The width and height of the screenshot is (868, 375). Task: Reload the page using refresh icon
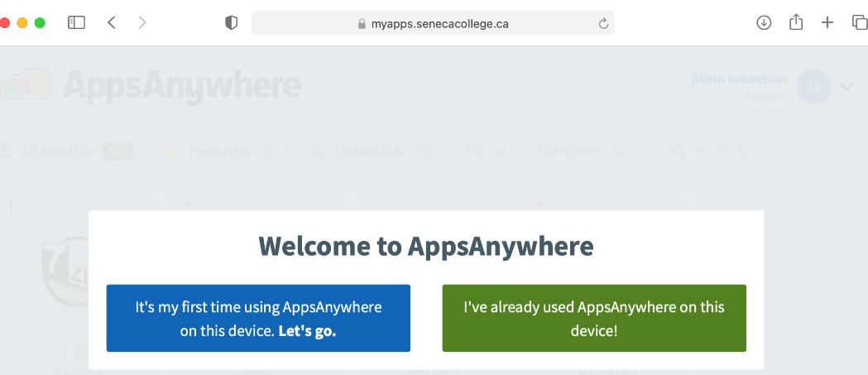[x=603, y=23]
